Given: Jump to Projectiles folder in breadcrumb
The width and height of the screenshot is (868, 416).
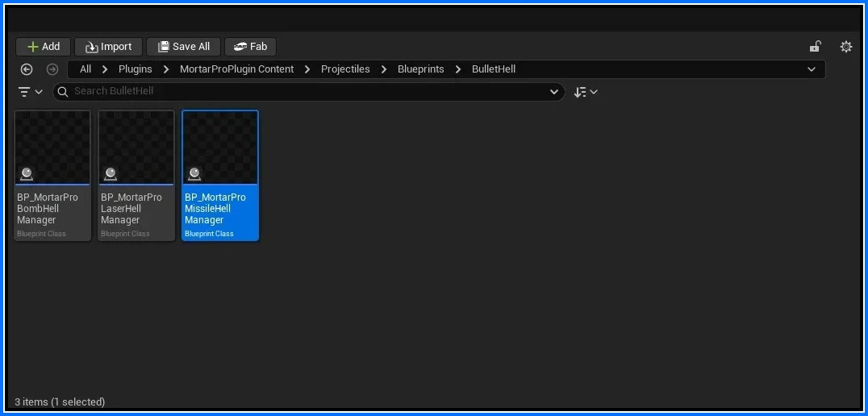Looking at the screenshot, I should coord(345,69).
